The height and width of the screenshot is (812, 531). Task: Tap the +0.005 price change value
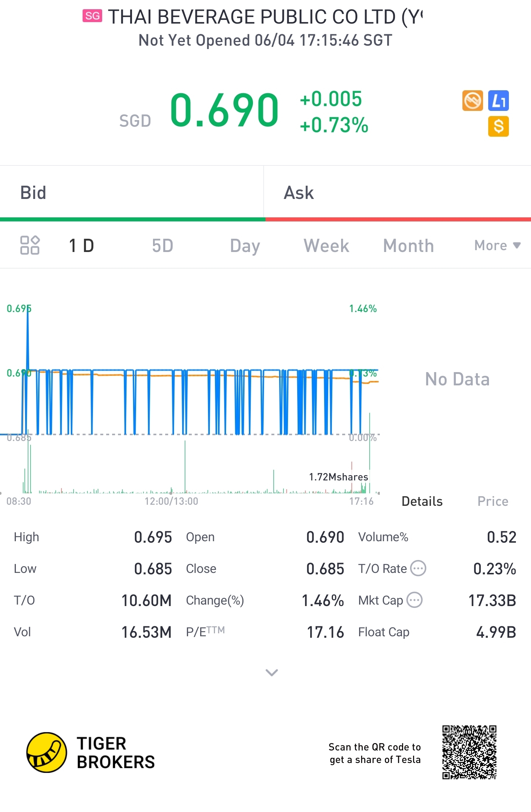[331, 99]
